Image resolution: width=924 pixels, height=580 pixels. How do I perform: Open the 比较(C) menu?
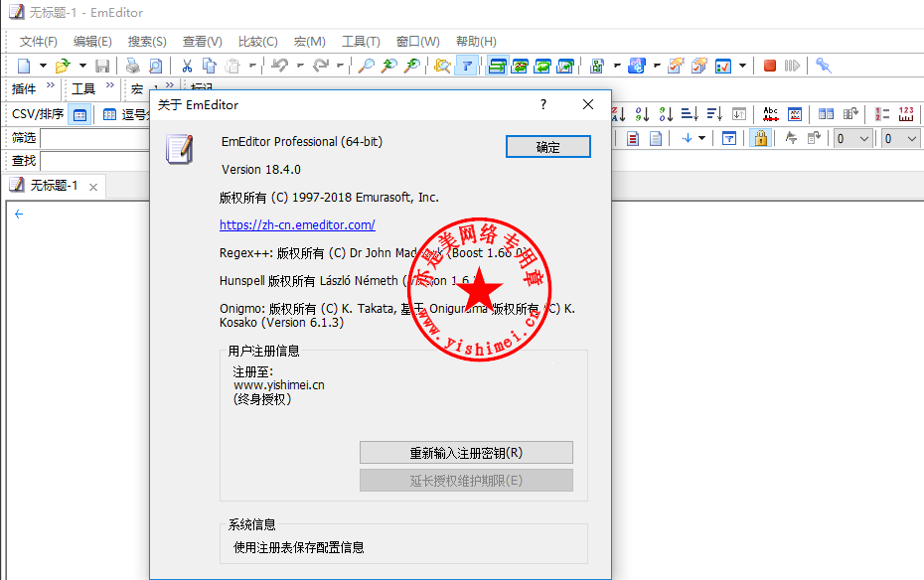click(258, 42)
